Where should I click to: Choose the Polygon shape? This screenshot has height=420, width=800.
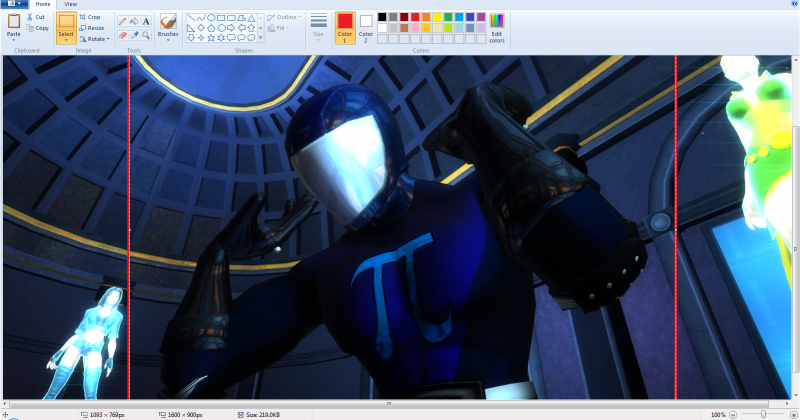click(241, 18)
